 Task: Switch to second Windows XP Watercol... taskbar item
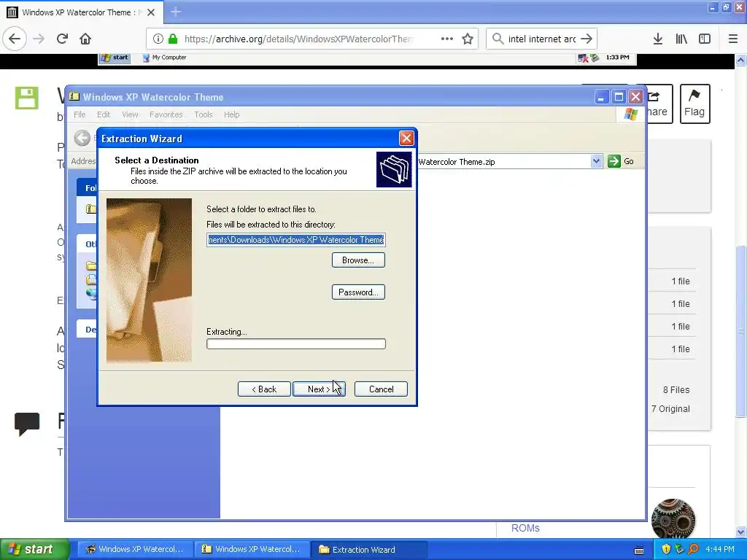coord(252,549)
